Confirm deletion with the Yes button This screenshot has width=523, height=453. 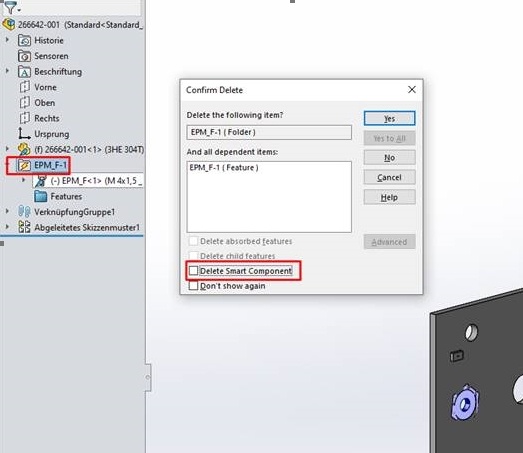click(389, 118)
